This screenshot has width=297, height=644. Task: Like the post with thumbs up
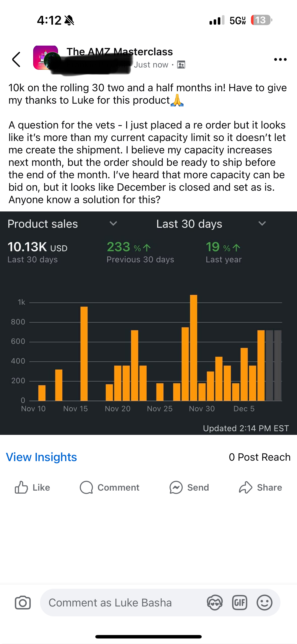32,488
